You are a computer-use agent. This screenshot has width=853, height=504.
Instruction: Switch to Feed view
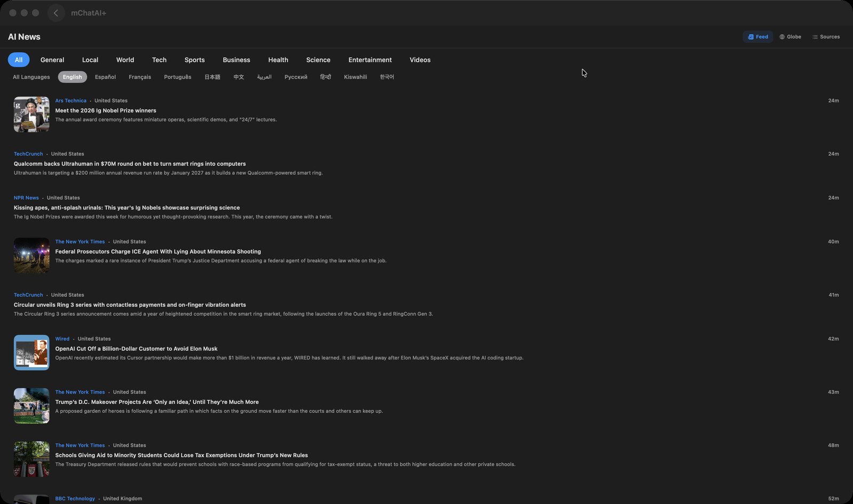click(x=758, y=37)
